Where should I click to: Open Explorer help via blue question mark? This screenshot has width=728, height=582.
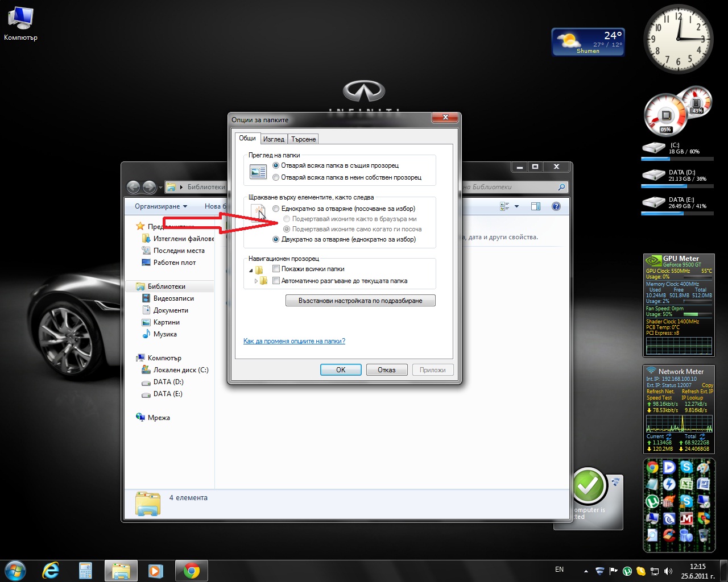[556, 206]
